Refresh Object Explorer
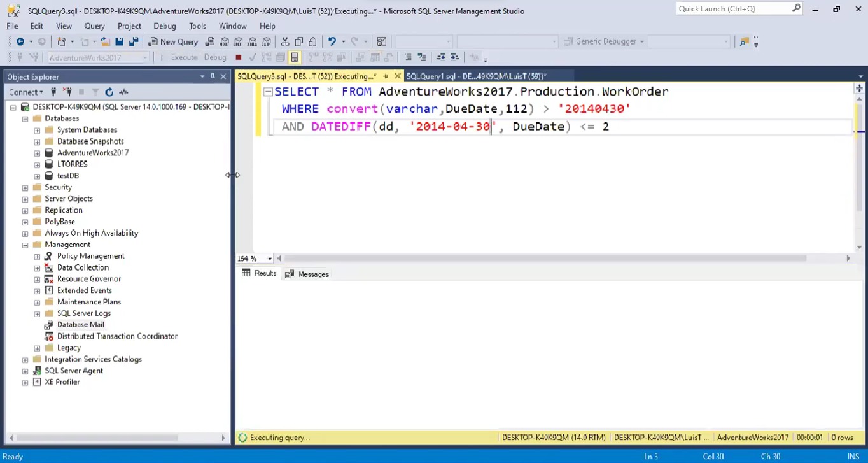This screenshot has width=868, height=463. tap(109, 92)
